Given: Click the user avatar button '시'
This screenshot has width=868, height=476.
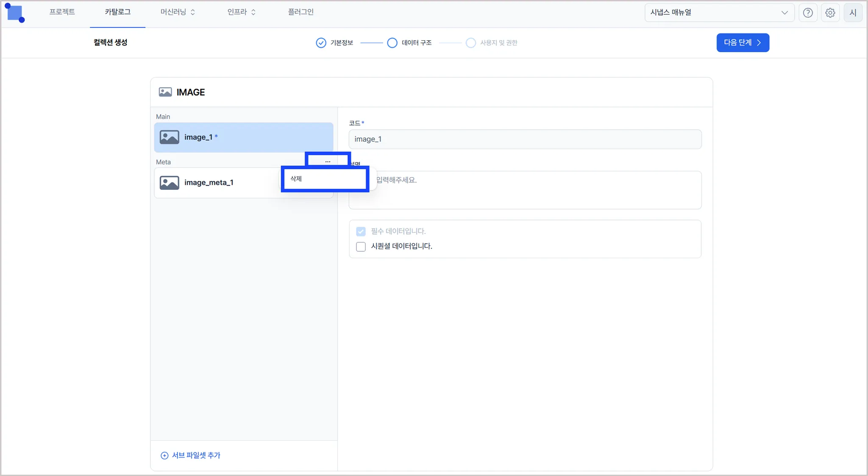Looking at the screenshot, I should 853,13.
